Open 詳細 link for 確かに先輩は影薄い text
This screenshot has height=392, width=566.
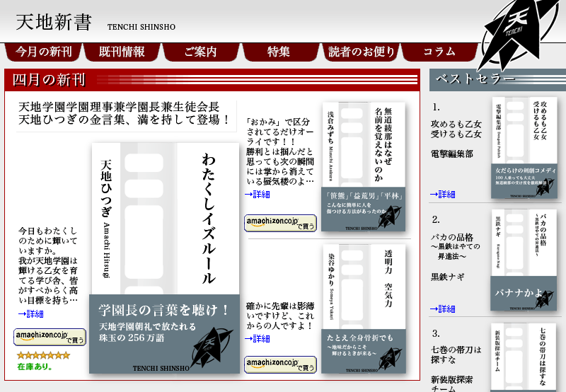[257, 338]
